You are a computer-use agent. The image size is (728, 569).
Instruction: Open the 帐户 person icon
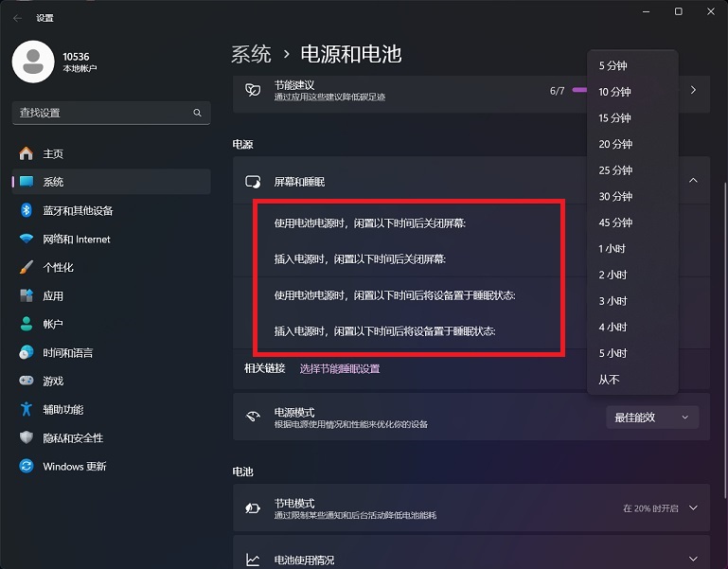tap(27, 324)
